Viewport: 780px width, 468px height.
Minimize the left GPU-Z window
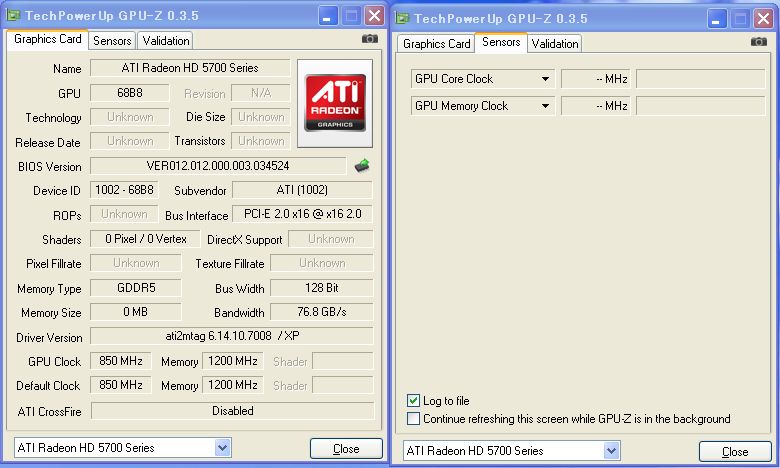coord(327,16)
